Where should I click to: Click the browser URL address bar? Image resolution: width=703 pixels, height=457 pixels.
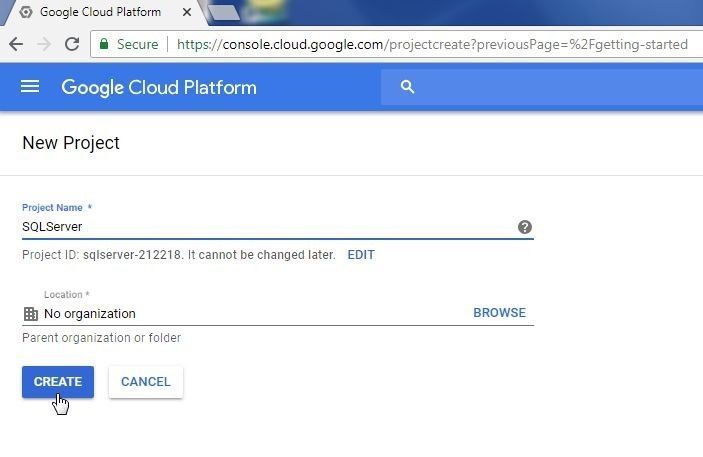(430, 44)
